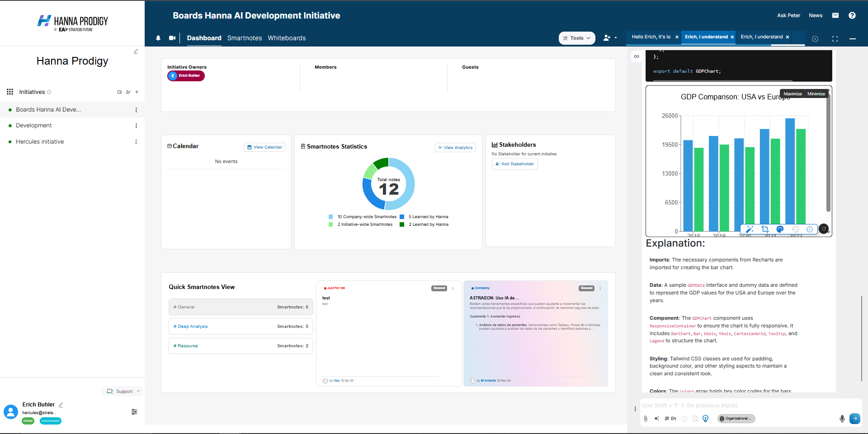Screen dimensions: 868x434
Task: Maximize the GDP chart preview
Action: [793, 94]
